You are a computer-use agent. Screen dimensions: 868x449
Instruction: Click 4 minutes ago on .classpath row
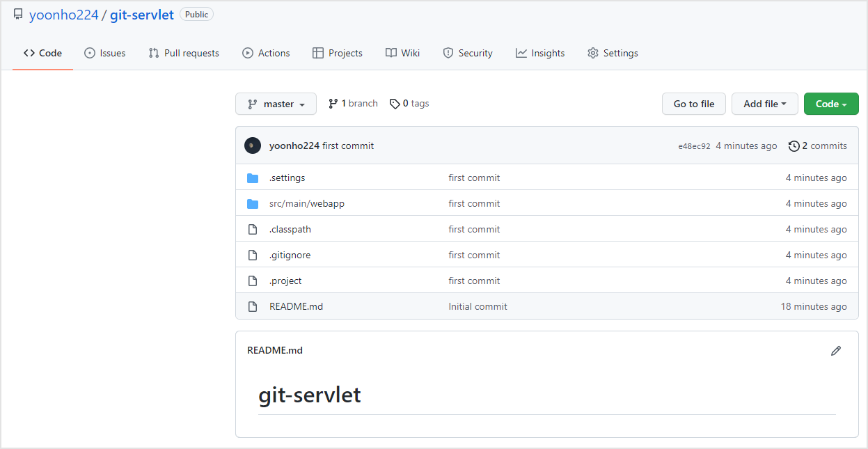point(816,229)
